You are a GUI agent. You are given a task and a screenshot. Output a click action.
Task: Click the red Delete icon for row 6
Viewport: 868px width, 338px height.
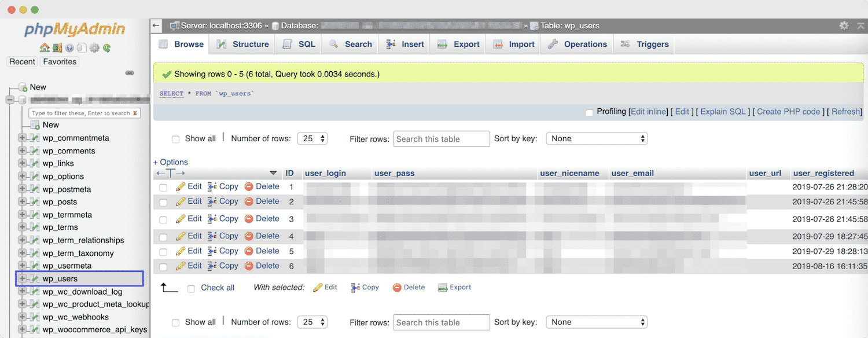[x=249, y=266]
